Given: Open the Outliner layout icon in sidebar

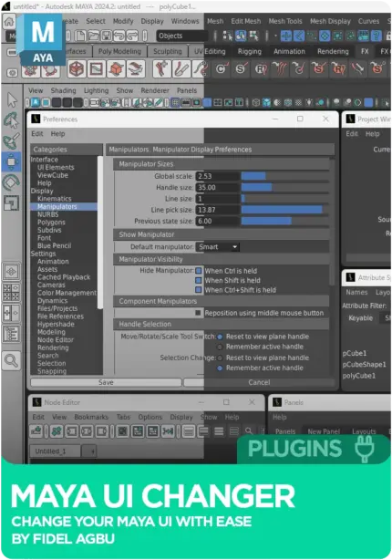Looking at the screenshot, I should point(11,334).
